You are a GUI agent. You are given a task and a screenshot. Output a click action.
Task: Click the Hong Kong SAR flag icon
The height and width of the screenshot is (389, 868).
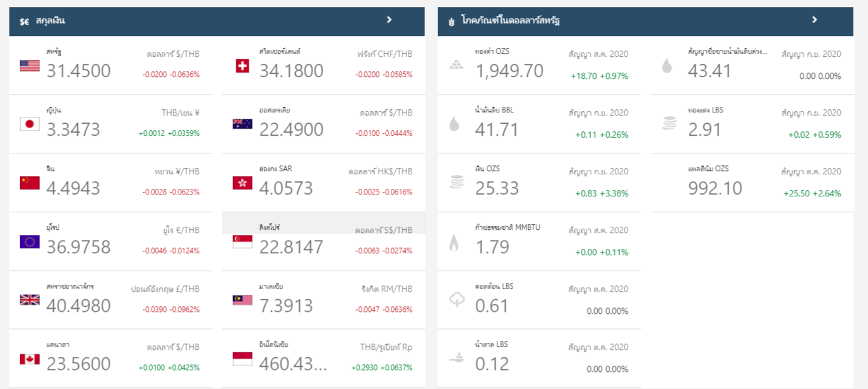pos(242,183)
